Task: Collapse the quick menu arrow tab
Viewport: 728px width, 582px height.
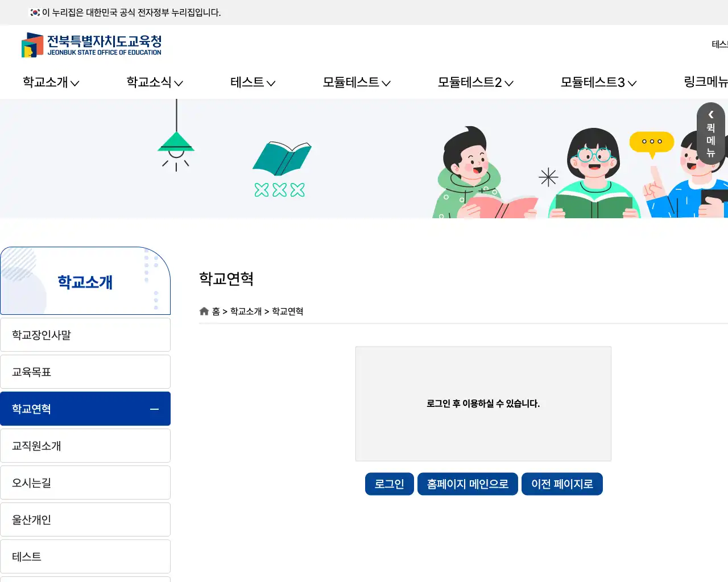Action: tap(711, 115)
